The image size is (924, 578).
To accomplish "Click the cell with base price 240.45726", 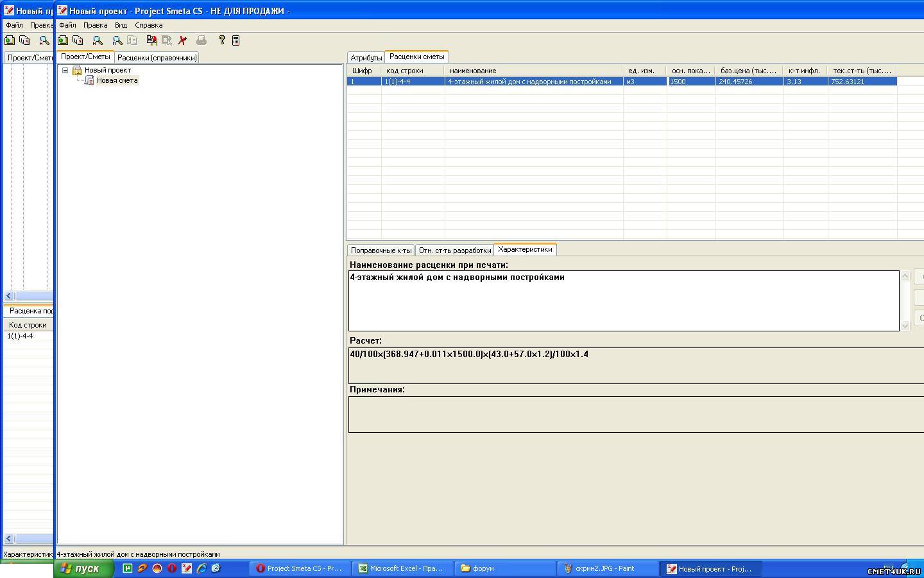I will coord(749,82).
